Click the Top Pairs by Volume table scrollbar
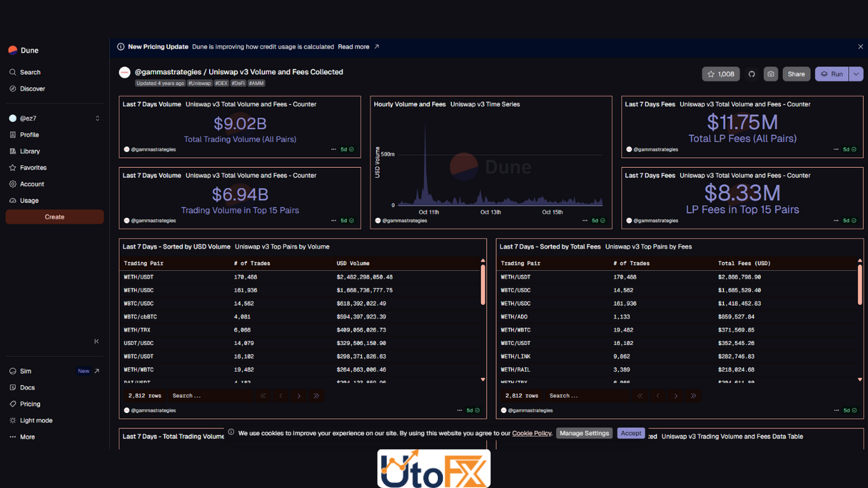Viewport: 868px width, 488px height. (483, 285)
